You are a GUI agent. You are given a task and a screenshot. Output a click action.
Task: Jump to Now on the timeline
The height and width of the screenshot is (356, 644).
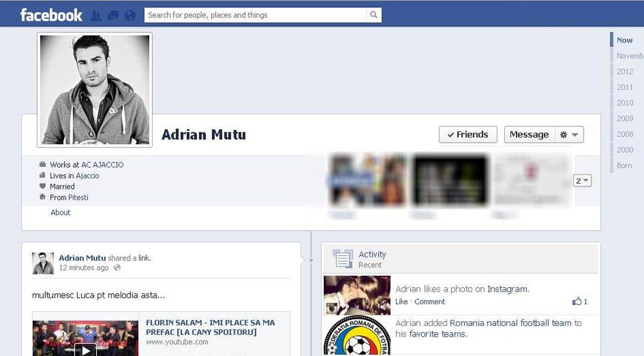624,40
